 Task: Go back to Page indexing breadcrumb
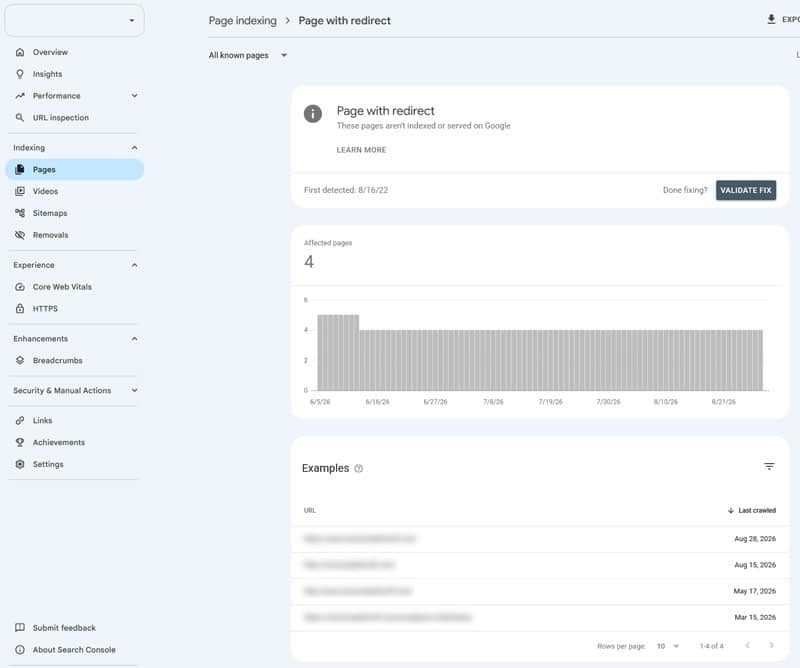[242, 21]
